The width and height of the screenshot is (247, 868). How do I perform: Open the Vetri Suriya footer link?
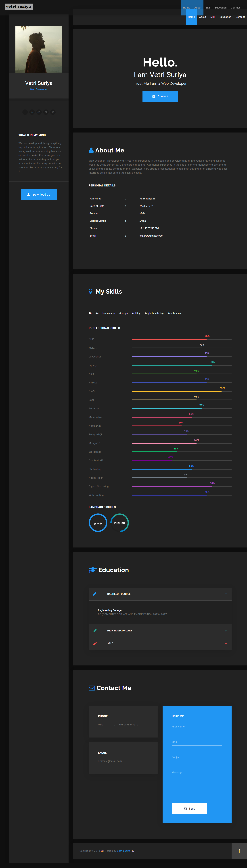tap(124, 851)
